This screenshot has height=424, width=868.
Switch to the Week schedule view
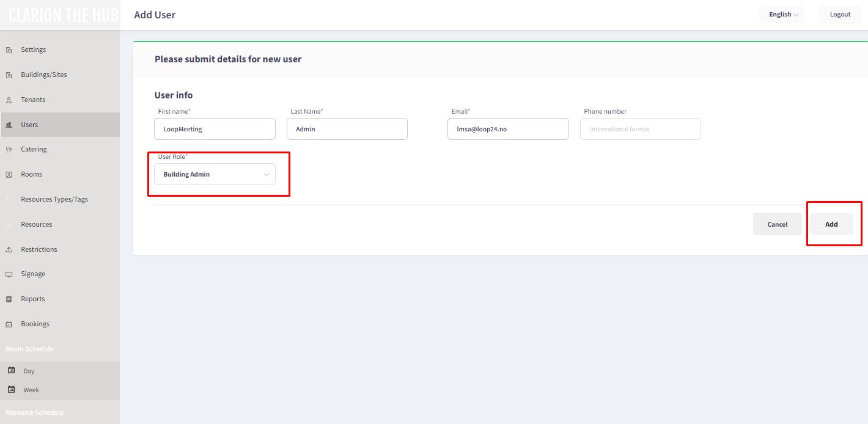point(12,389)
